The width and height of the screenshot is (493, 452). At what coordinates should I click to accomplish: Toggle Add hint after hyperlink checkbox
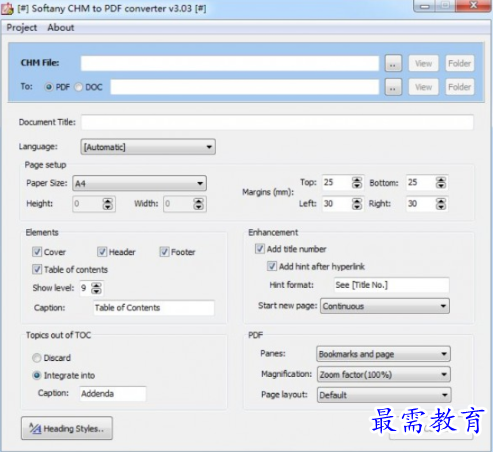272,266
